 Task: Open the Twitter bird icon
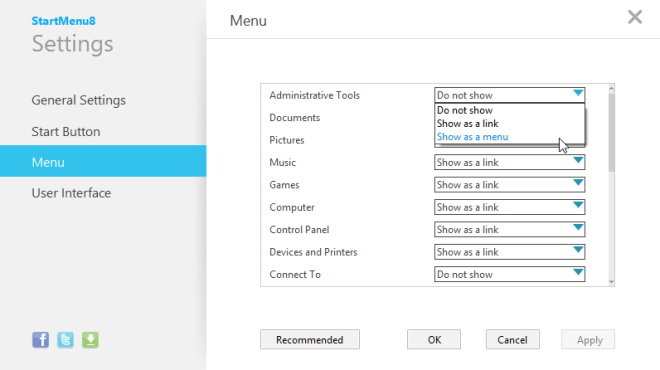click(x=65, y=340)
